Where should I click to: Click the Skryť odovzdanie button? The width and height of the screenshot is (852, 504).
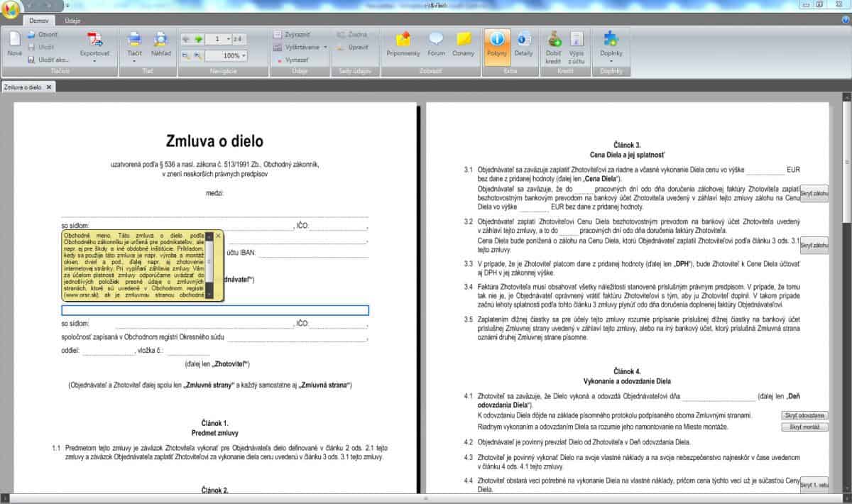[x=804, y=415]
